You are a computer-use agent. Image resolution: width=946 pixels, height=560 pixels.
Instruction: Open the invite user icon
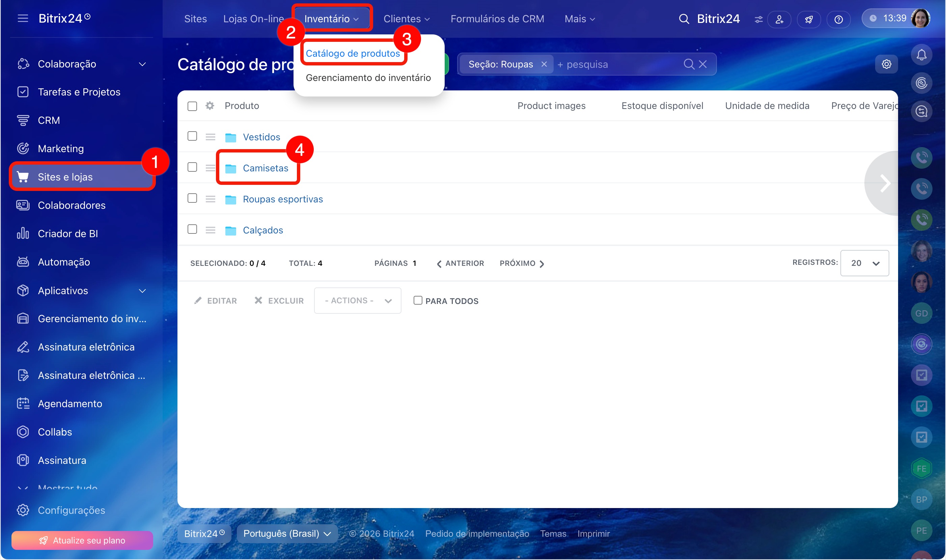pyautogui.click(x=779, y=19)
